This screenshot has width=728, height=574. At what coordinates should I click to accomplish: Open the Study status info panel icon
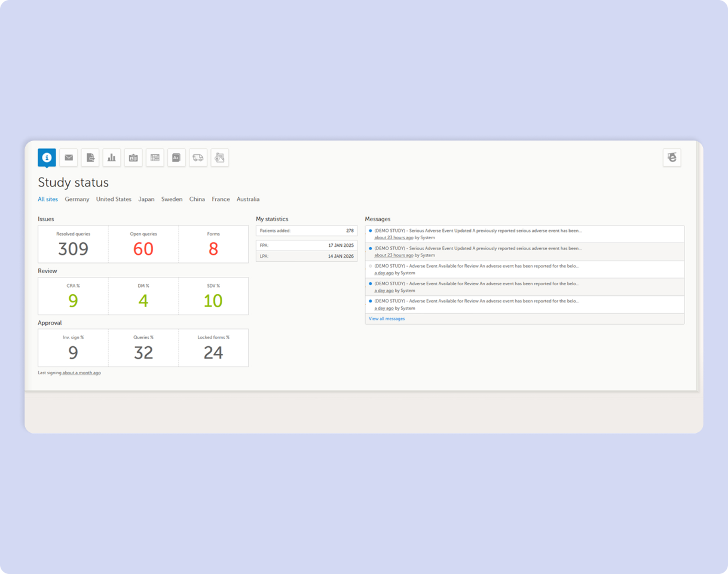coord(47,157)
